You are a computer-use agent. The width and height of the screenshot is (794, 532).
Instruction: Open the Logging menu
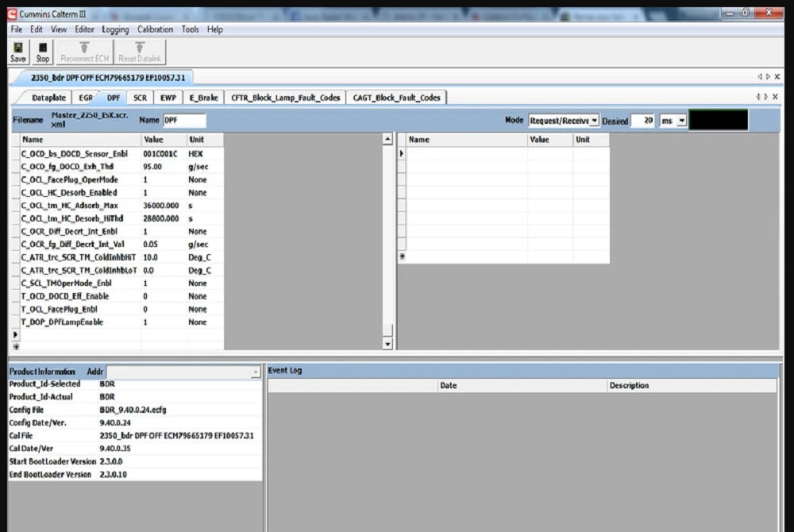[115, 29]
